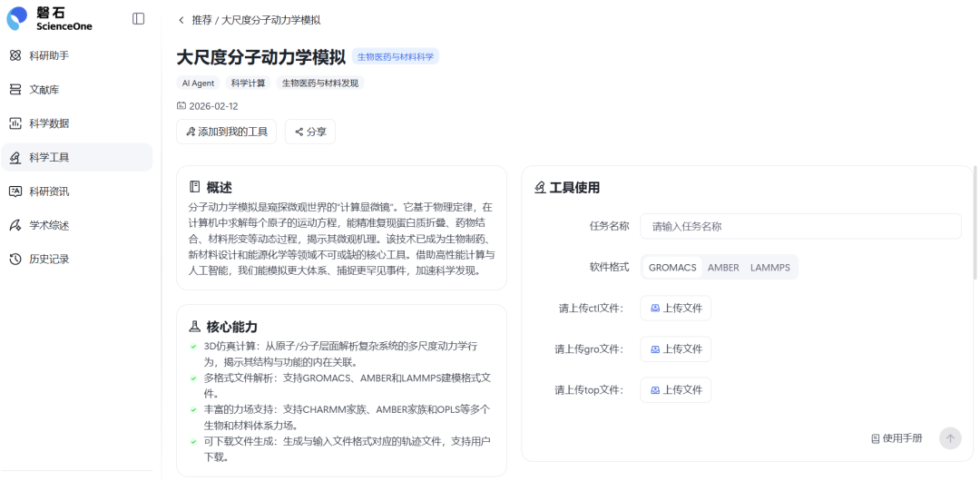
Task: Open 科研助手 in the sidebar
Action: pyautogui.click(x=49, y=55)
